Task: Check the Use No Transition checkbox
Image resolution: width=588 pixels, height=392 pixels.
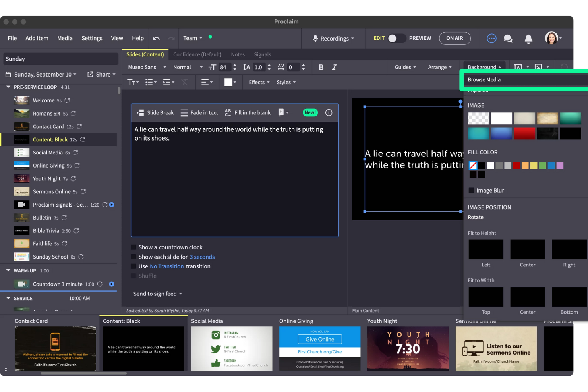Action: 133,266
